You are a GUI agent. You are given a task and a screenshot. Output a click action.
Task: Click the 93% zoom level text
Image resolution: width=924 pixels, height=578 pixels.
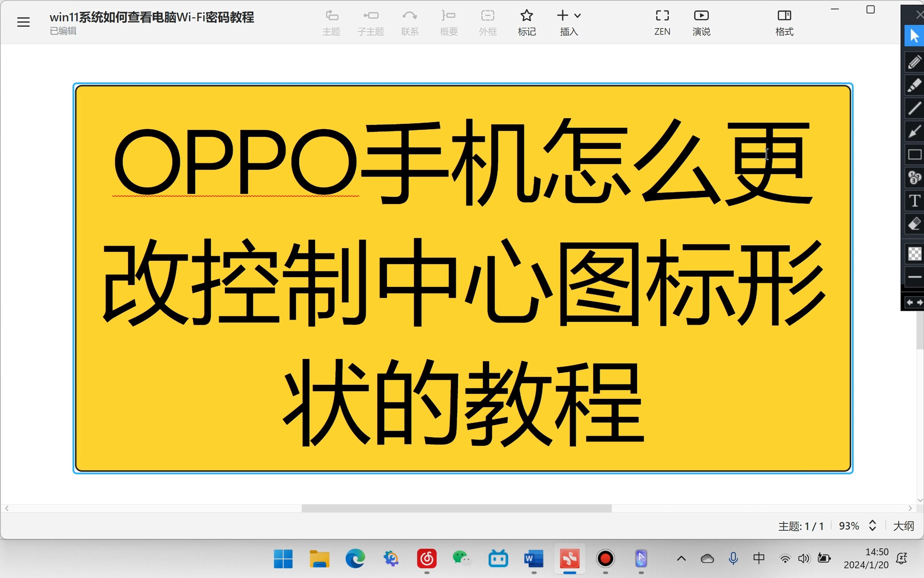(x=849, y=526)
